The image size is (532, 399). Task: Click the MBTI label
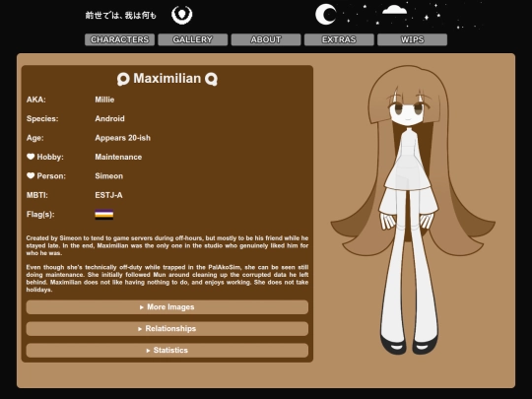37,195
